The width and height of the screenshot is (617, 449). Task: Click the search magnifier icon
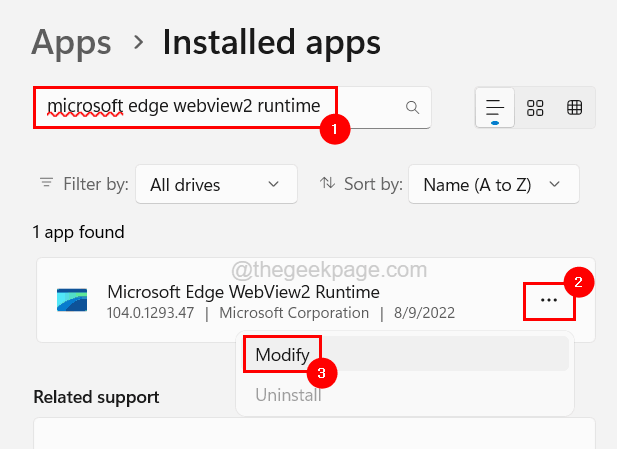[x=411, y=107]
